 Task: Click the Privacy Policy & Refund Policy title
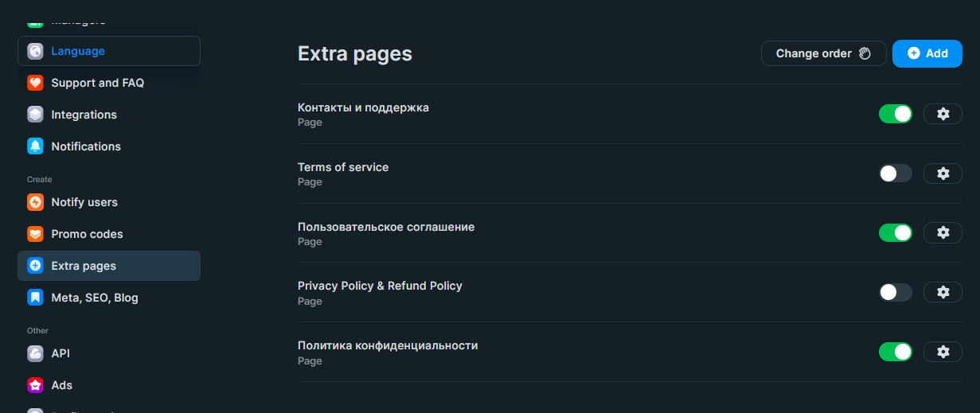380,286
